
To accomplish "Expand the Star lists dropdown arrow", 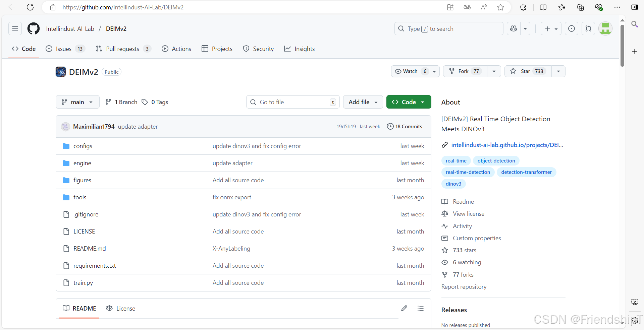I will click(x=558, y=71).
